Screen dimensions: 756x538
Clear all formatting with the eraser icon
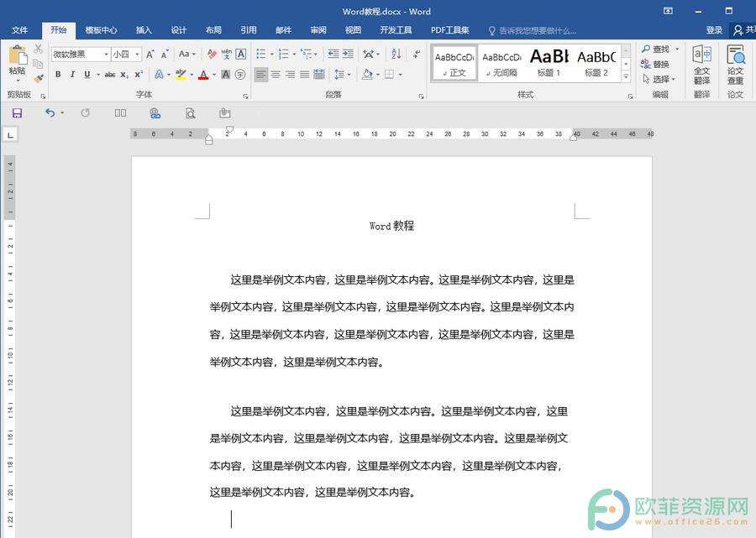pyautogui.click(x=212, y=54)
